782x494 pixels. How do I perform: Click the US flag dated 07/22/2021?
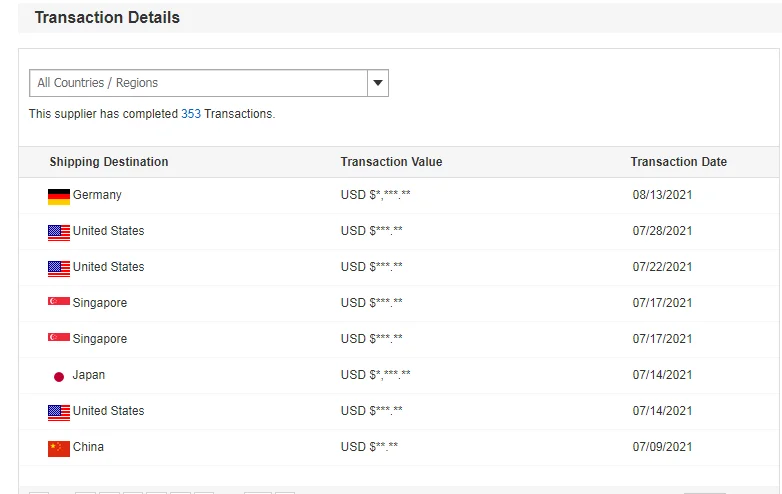point(59,269)
